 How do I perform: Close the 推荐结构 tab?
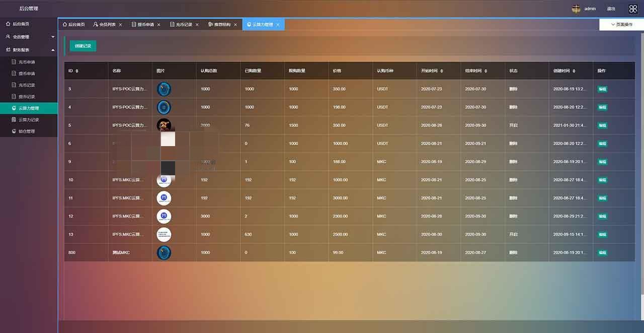235,25
